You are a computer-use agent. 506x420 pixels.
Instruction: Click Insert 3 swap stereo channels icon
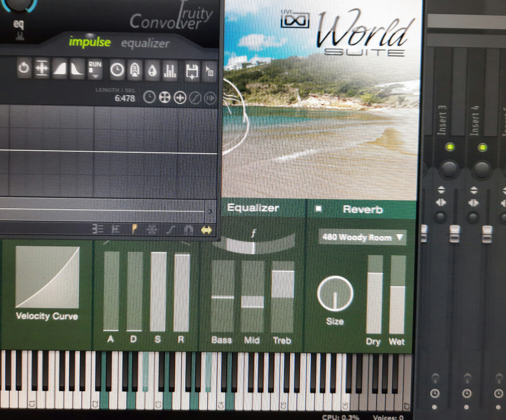(x=441, y=202)
